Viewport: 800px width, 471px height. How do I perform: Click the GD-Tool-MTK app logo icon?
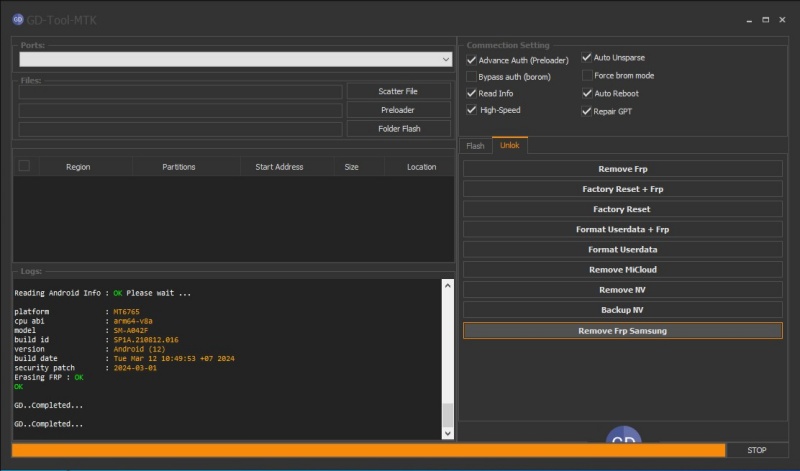tap(18, 19)
